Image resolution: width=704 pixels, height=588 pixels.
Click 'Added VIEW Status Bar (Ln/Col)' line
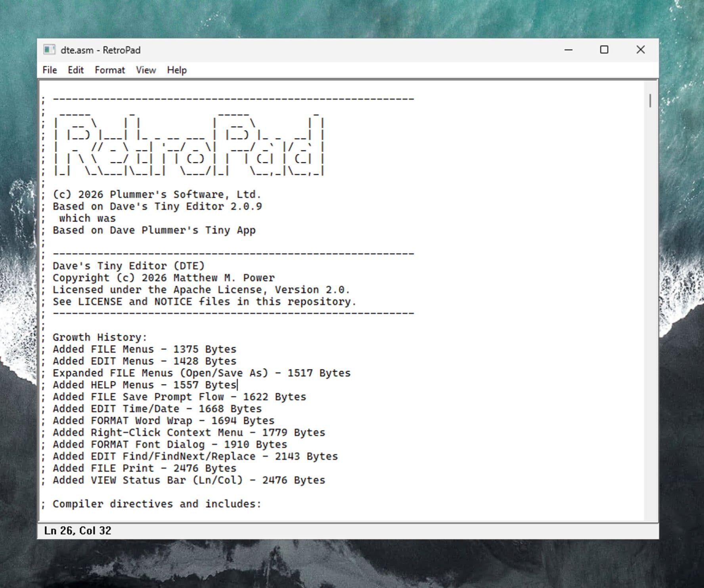[x=189, y=480]
